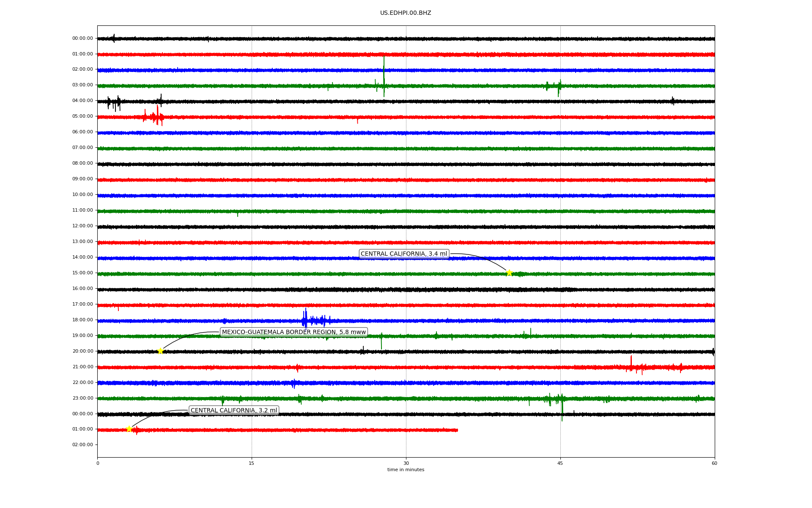Click the 30 tick on the minutes axis
Viewport: 812px width, 508px height.
pos(406,463)
